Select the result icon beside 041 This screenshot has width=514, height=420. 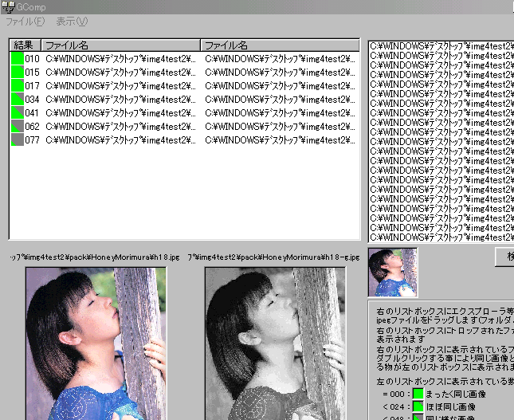point(17,113)
